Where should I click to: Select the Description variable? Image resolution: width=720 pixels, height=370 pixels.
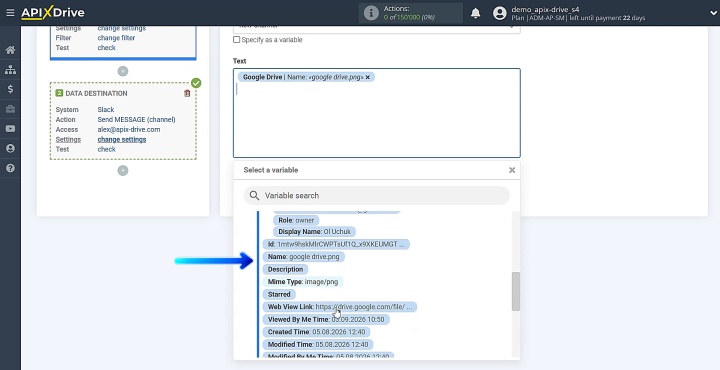(286, 269)
